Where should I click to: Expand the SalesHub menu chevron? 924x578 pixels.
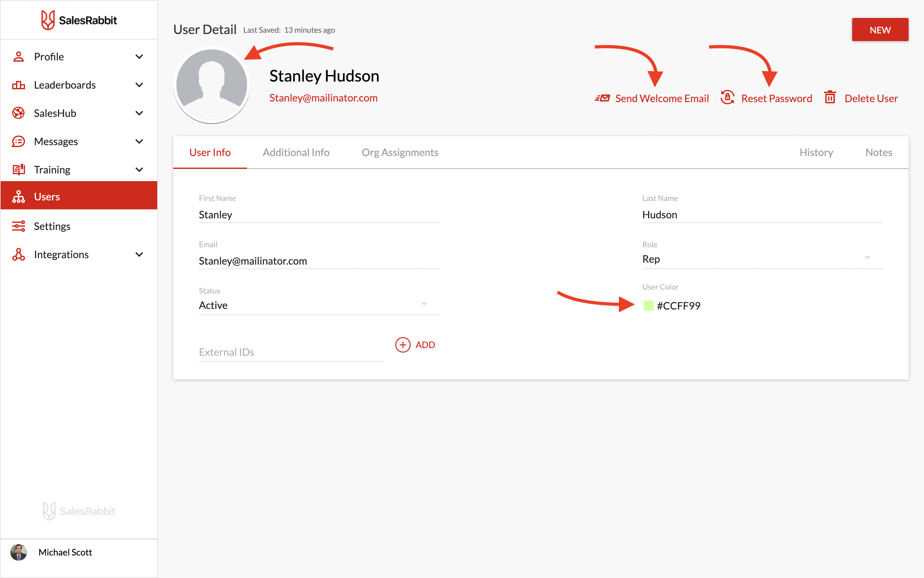139,113
